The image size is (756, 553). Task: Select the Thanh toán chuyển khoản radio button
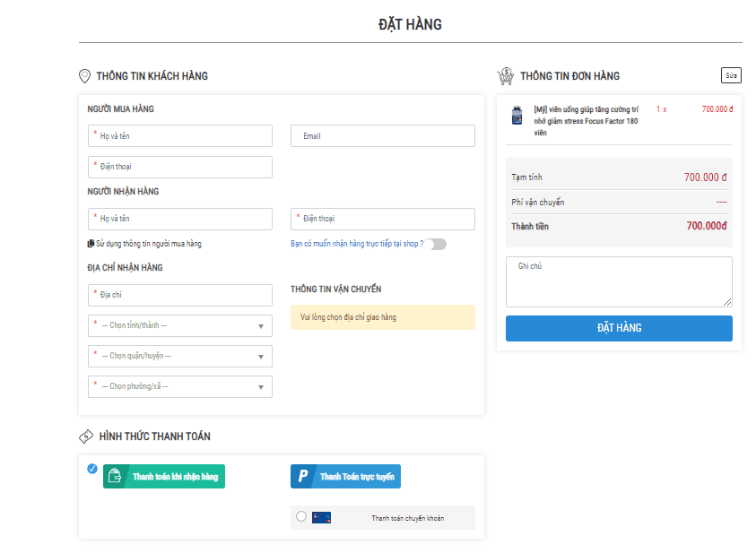pyautogui.click(x=300, y=516)
